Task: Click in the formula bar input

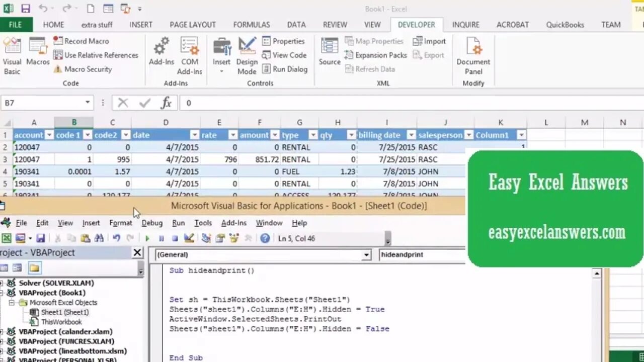Action: 412,103
